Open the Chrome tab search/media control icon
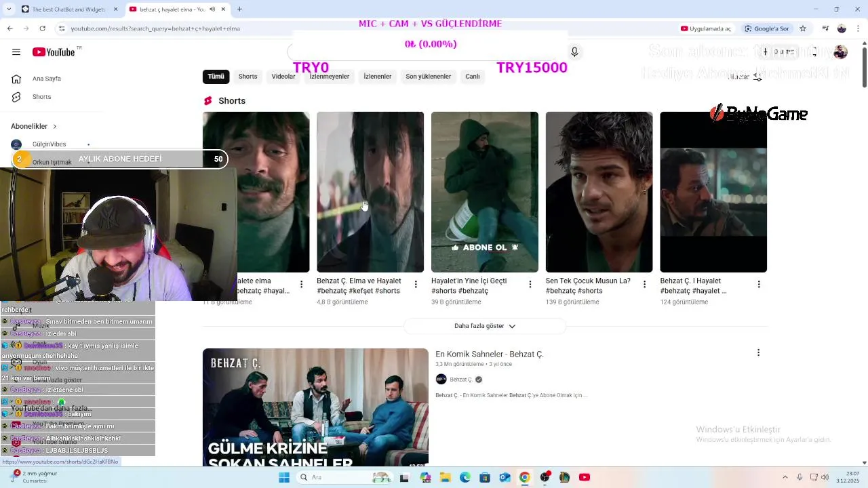 [825, 28]
